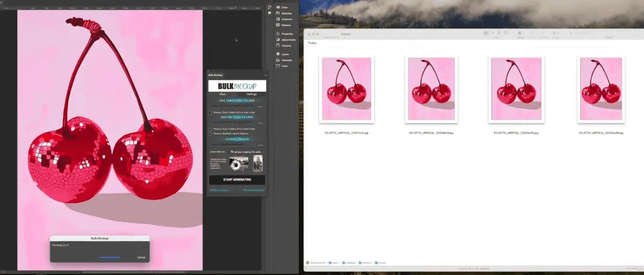Select the ECLECTIC_VERTICAL 11x14 jpg thumbnail
The width and height of the screenshot is (644, 275).
point(346,89)
